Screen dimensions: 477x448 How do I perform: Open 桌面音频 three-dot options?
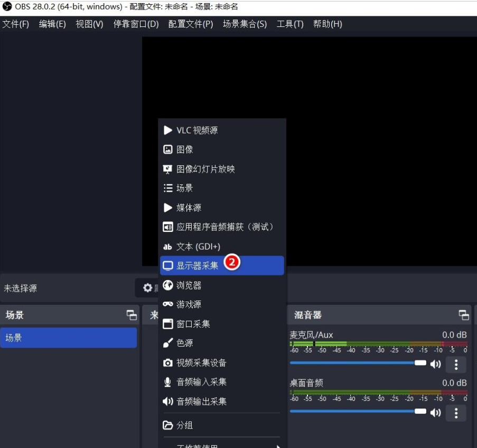(x=456, y=413)
